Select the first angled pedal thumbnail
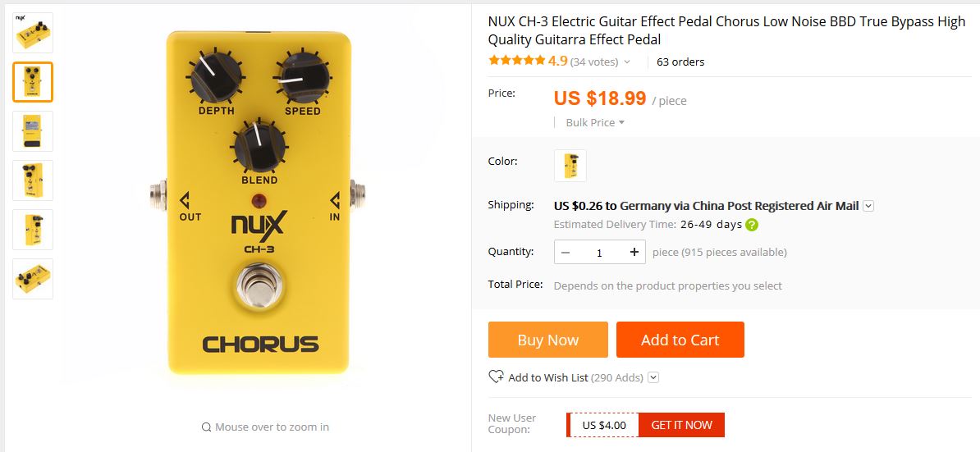The image size is (980, 452). tap(33, 33)
